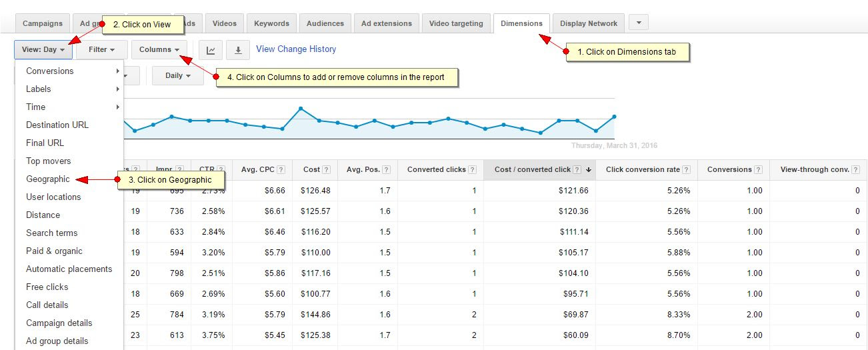Click help icon beside View-through conv.
The width and height of the screenshot is (868, 350).
click(857, 169)
